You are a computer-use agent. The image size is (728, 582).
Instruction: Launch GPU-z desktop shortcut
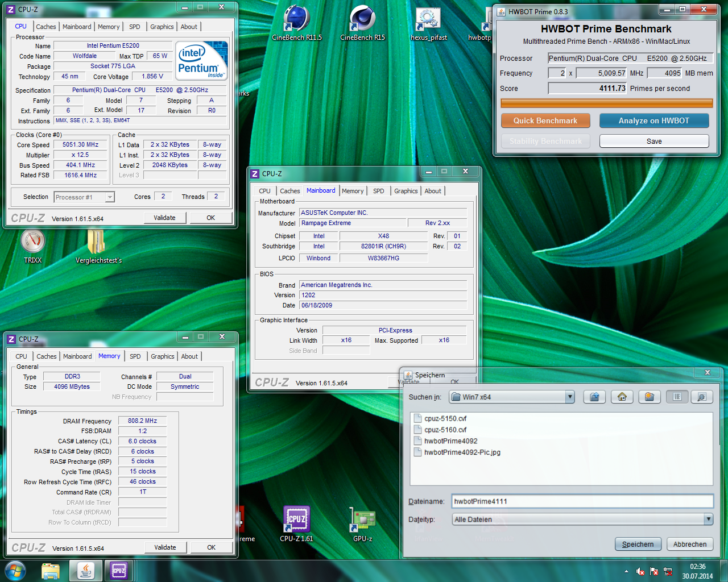click(x=362, y=524)
